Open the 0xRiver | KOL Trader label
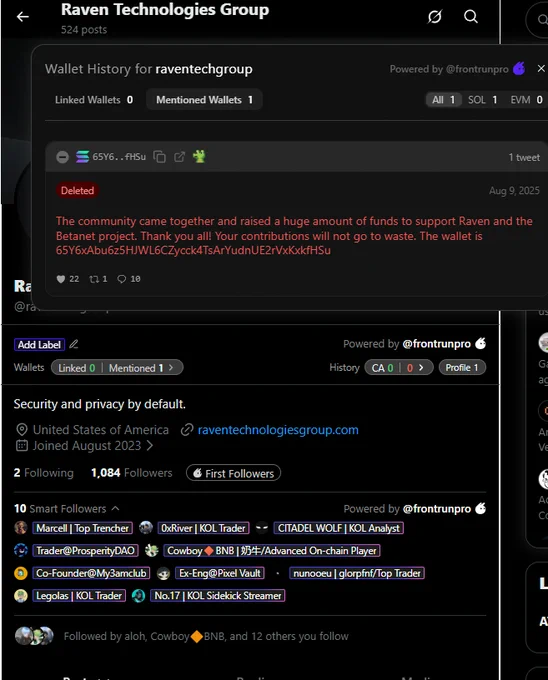 (x=203, y=528)
